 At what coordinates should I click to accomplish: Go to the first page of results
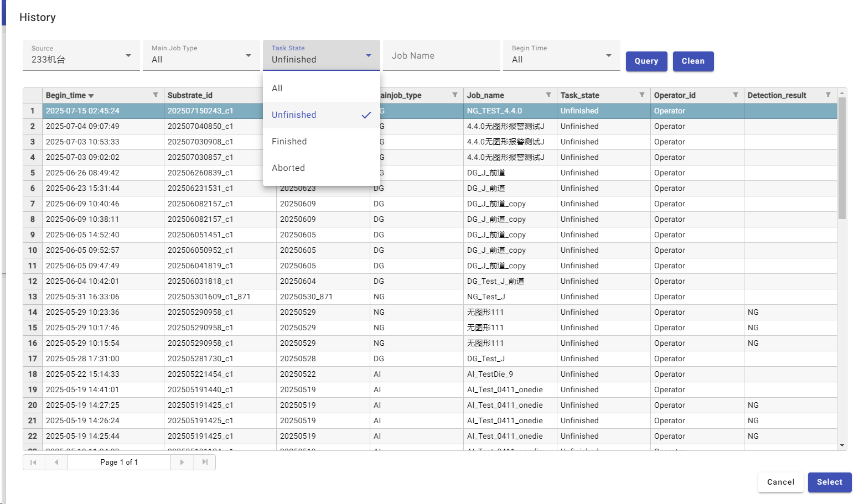(x=33, y=462)
